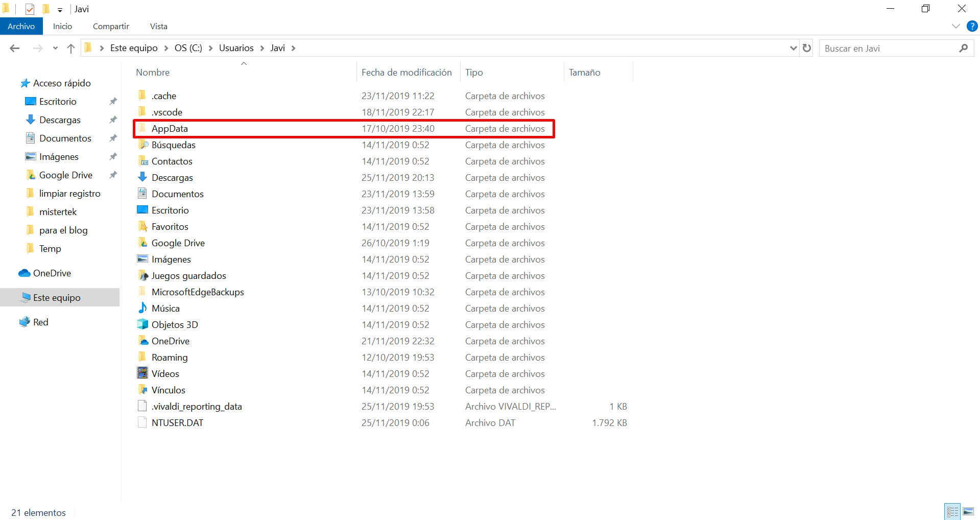Open Descargas in quick access sidebar
This screenshot has height=520, width=980.
click(60, 120)
